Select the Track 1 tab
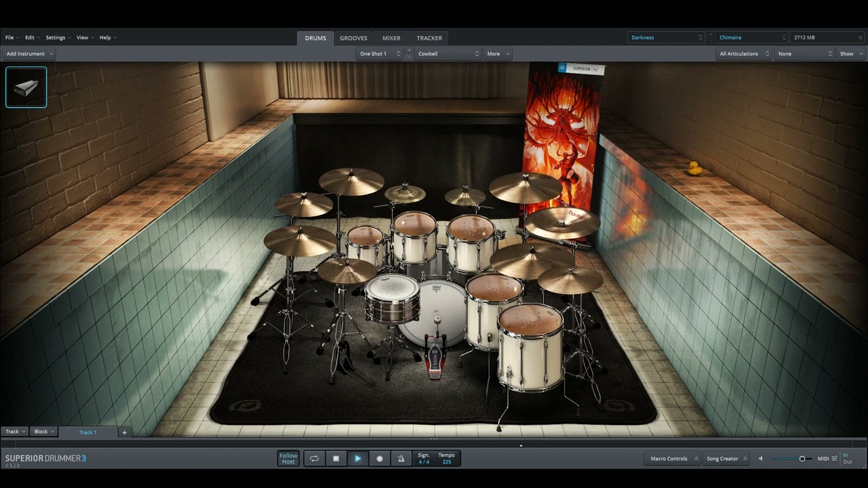868x488 pixels. click(88, 432)
